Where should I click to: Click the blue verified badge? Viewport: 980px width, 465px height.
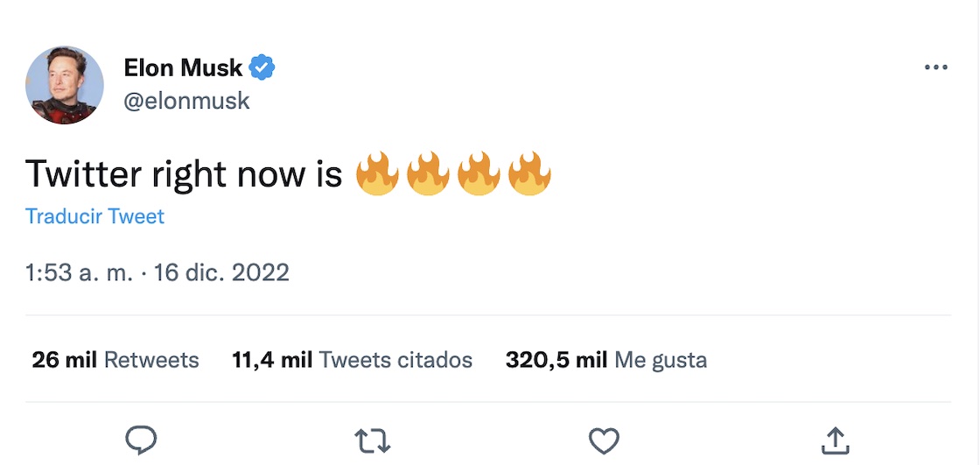click(x=262, y=67)
